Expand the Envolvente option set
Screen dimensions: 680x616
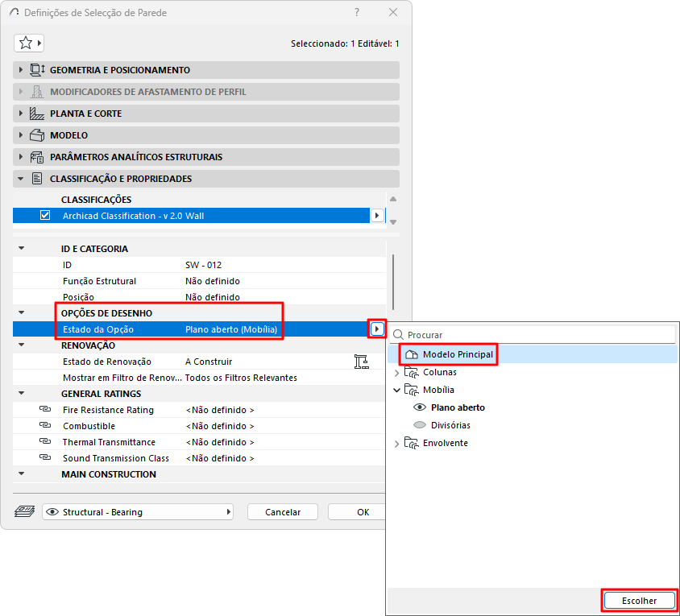click(x=396, y=444)
